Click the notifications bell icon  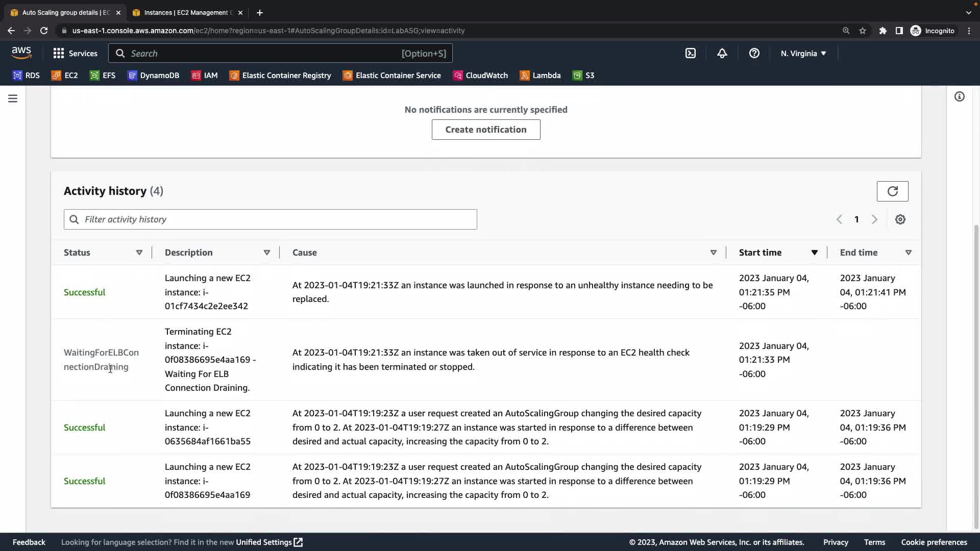tap(722, 53)
